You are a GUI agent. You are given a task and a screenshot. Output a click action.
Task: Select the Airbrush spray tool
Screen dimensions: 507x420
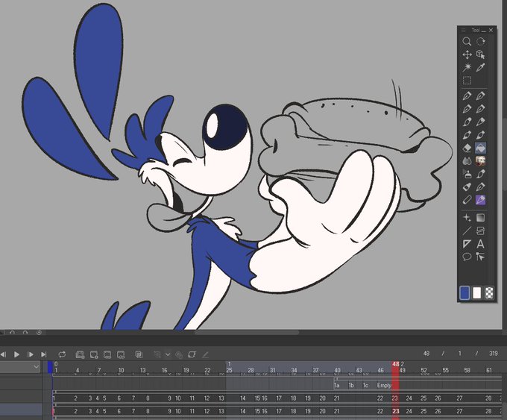467,174
